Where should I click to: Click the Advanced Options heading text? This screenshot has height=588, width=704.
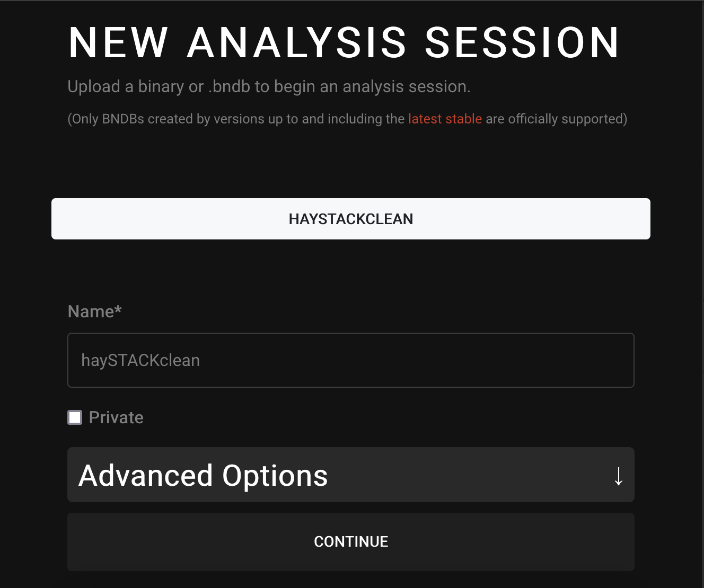click(203, 476)
